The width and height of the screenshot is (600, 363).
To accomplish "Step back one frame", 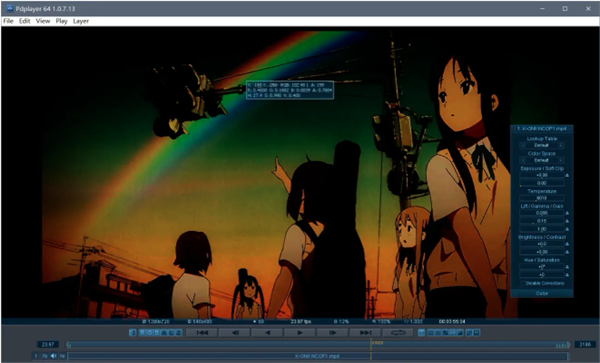I will (x=235, y=333).
